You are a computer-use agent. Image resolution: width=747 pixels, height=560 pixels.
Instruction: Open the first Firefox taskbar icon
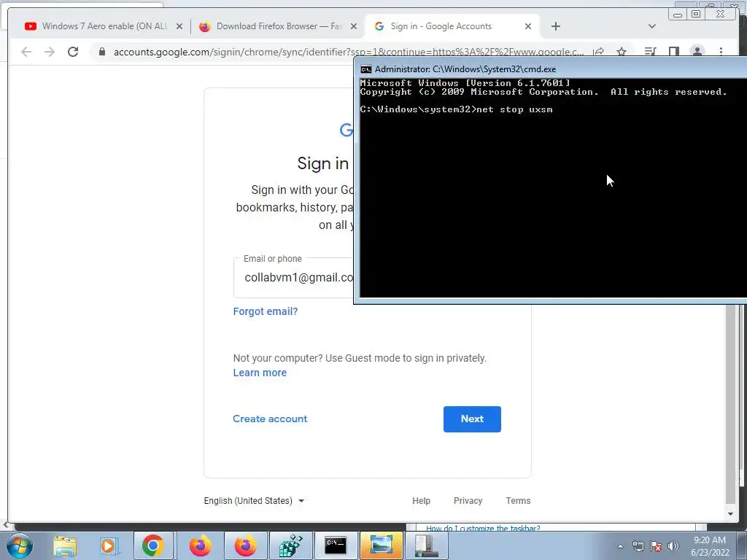(x=200, y=545)
